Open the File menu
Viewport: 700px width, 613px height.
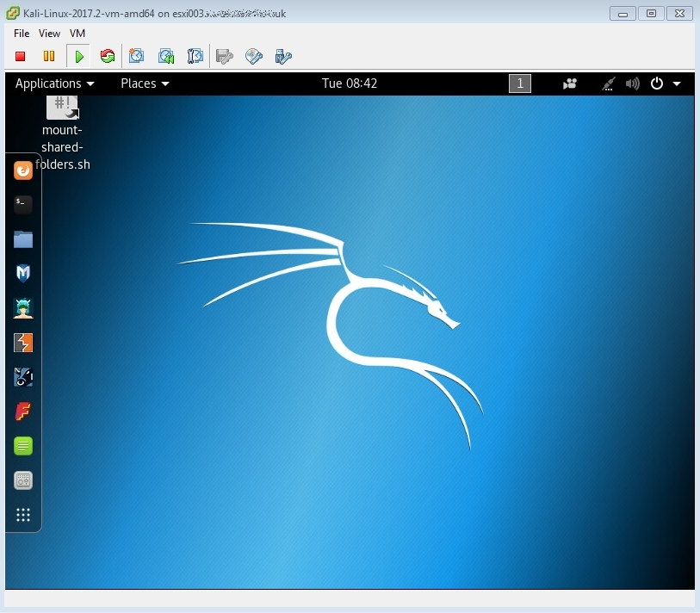coord(22,34)
